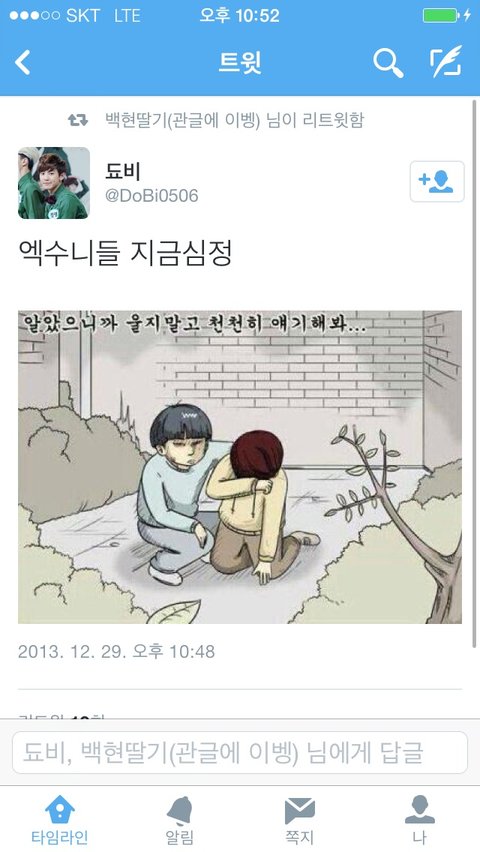The image size is (480, 852).
Task: Switch to the 알림 notifications tab
Action: pos(179,819)
